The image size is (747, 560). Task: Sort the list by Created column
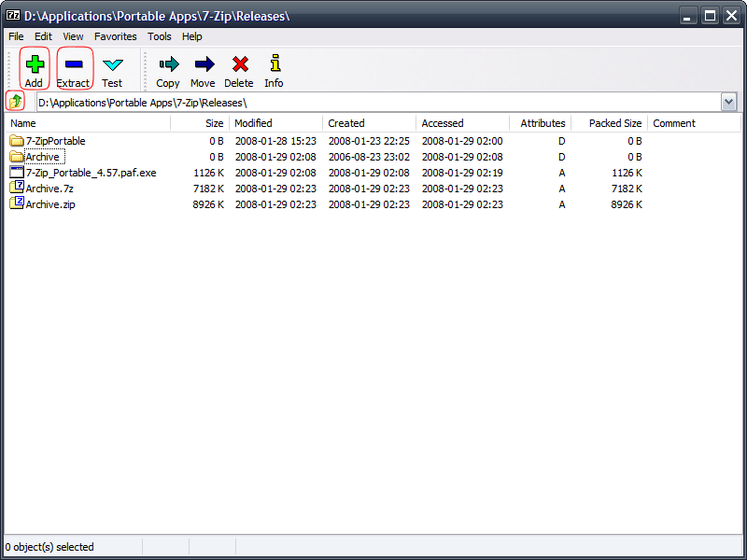tap(370, 123)
